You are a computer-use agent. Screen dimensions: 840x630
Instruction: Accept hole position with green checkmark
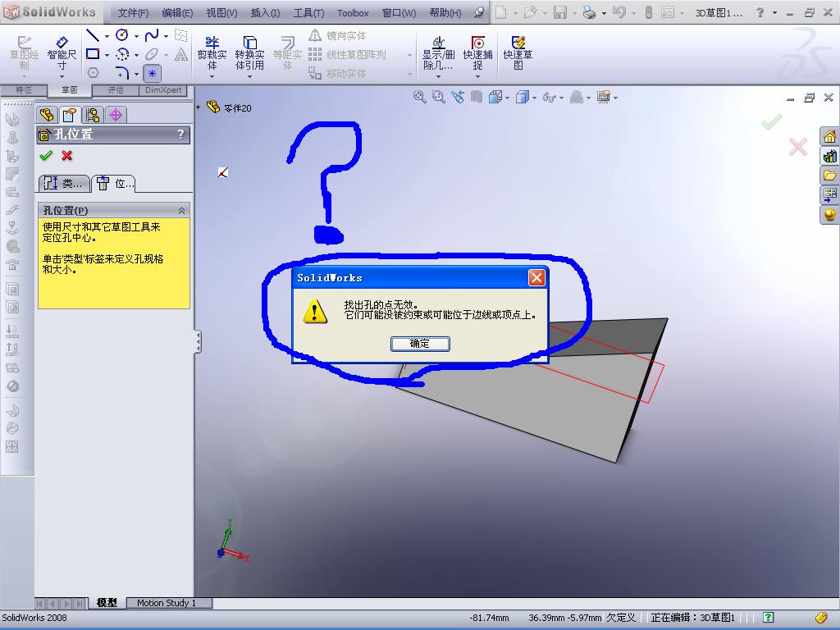coord(46,155)
